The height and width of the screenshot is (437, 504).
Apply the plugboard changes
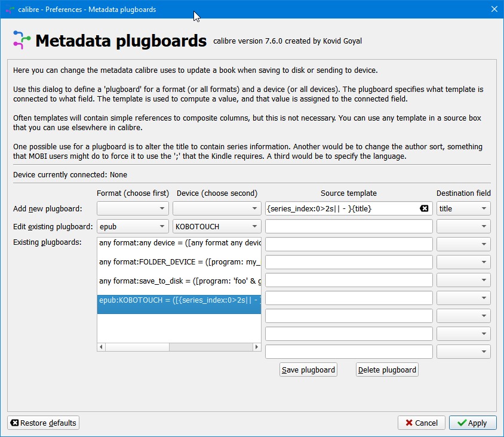click(472, 423)
